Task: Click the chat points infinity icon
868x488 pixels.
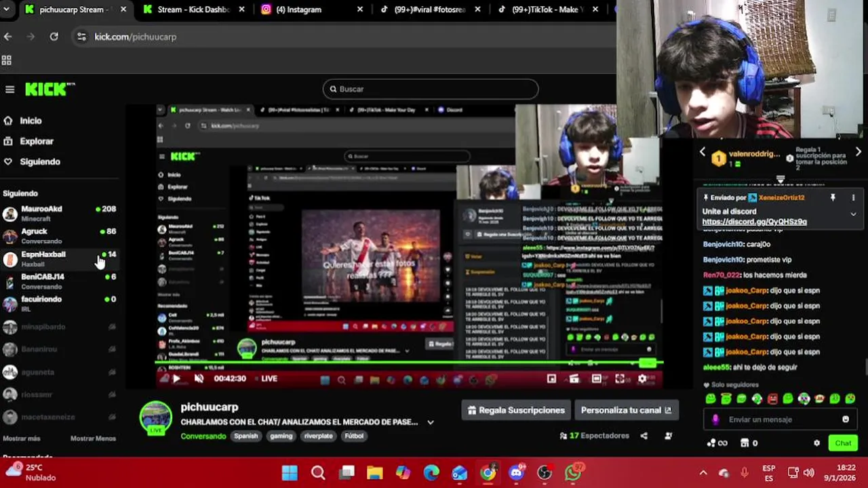Action: pyautogui.click(x=717, y=443)
